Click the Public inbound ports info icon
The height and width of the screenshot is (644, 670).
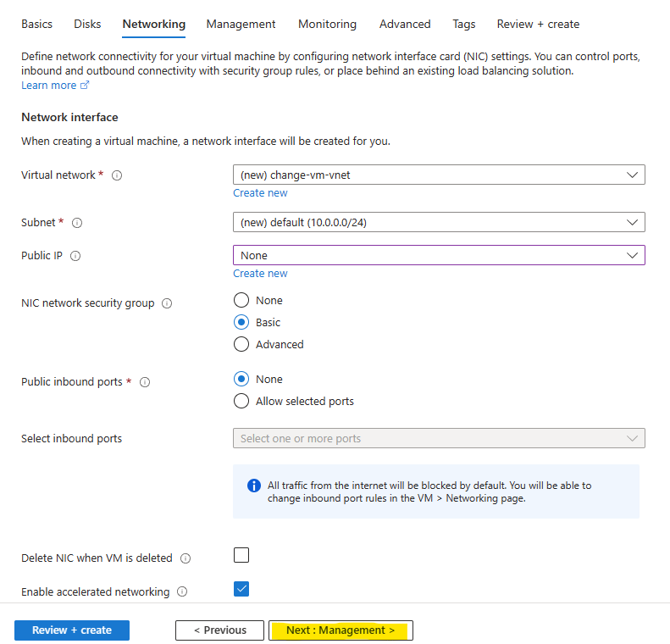145,382
